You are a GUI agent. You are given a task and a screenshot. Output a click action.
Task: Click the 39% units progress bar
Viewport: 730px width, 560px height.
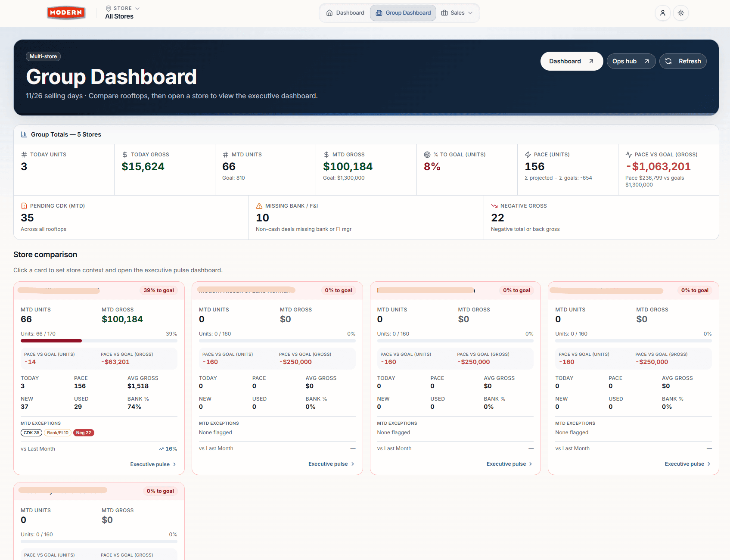pyautogui.click(x=99, y=341)
